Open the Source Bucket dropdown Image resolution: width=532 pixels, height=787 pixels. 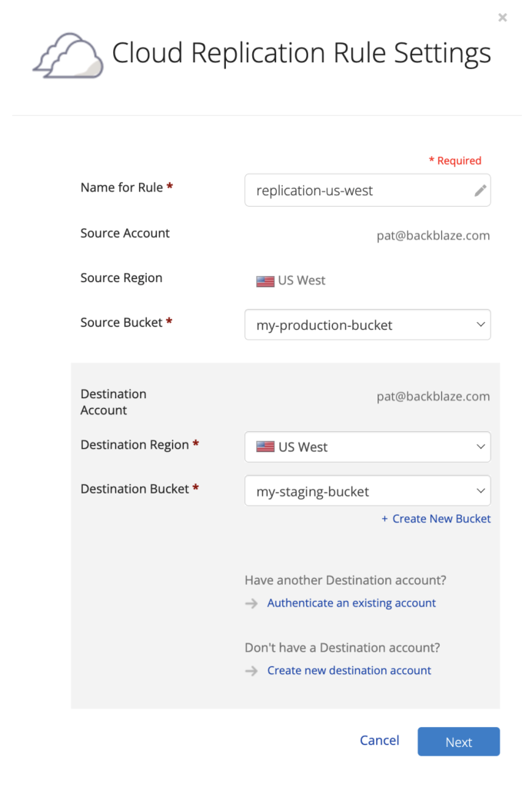click(x=367, y=325)
